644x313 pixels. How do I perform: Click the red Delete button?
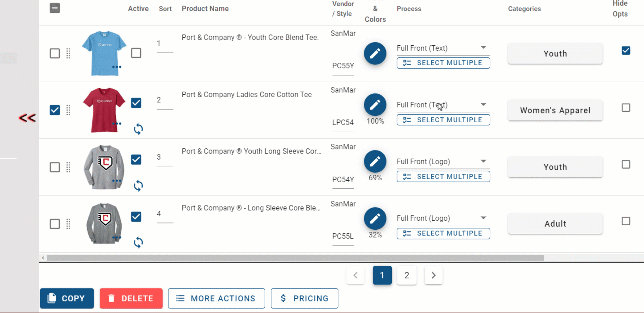coord(131,298)
